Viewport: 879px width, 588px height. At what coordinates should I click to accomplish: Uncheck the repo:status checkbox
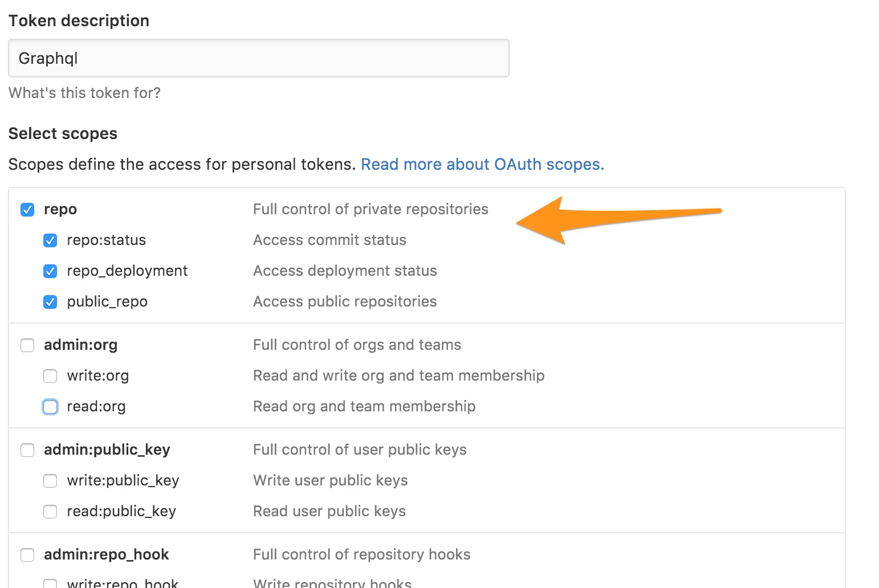(50, 240)
